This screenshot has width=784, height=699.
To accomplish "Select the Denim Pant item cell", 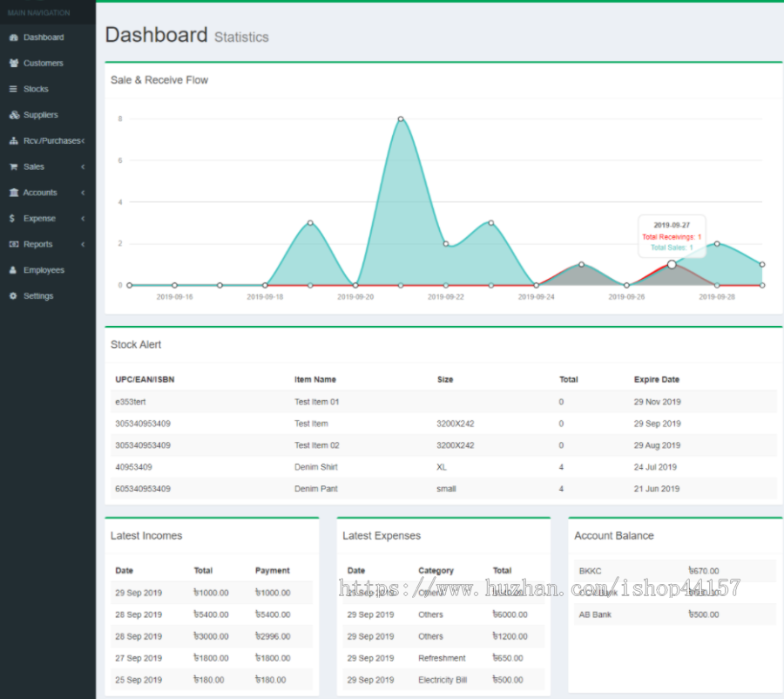I will click(x=316, y=489).
